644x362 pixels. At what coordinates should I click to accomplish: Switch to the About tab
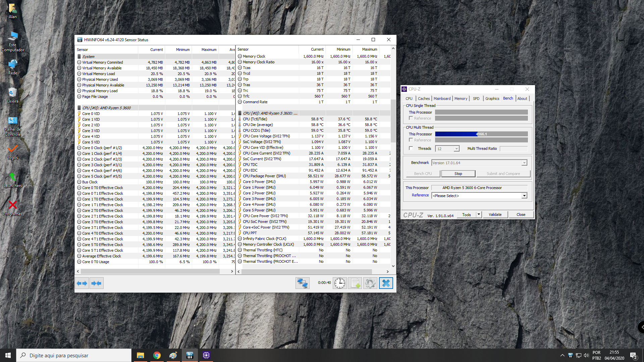click(x=522, y=99)
